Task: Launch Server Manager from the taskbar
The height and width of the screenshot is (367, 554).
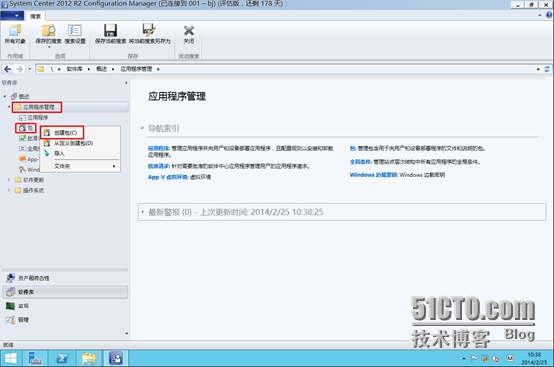Action: [34, 358]
